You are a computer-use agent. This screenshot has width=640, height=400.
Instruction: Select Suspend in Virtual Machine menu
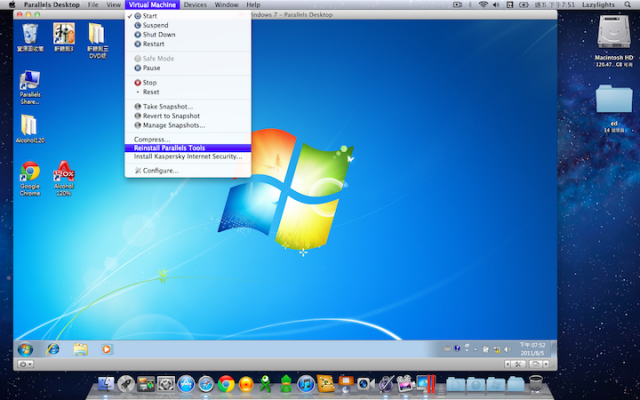(188, 25)
